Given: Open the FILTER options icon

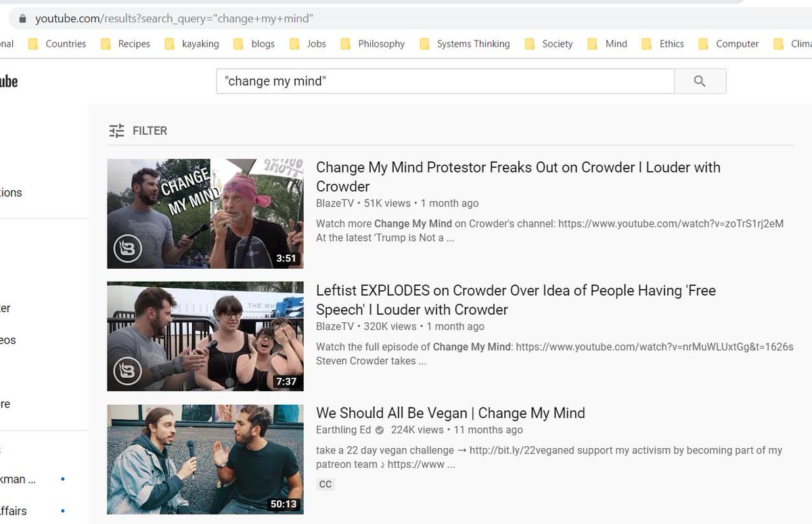Looking at the screenshot, I should (x=117, y=131).
